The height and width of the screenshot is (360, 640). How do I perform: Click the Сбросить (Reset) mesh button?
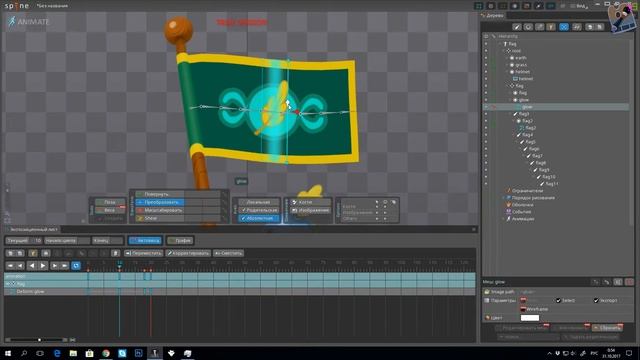pyautogui.click(x=607, y=327)
